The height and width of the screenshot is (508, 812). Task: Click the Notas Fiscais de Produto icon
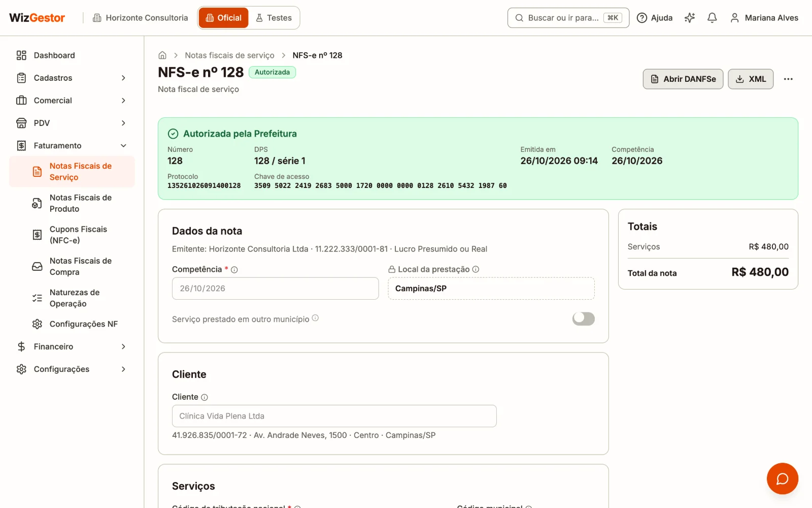37,203
